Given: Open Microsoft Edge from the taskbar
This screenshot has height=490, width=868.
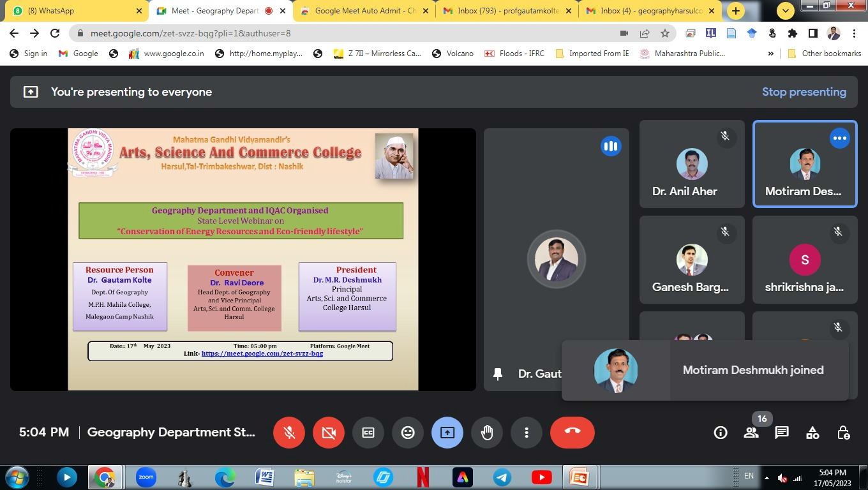Looking at the screenshot, I should [x=225, y=477].
